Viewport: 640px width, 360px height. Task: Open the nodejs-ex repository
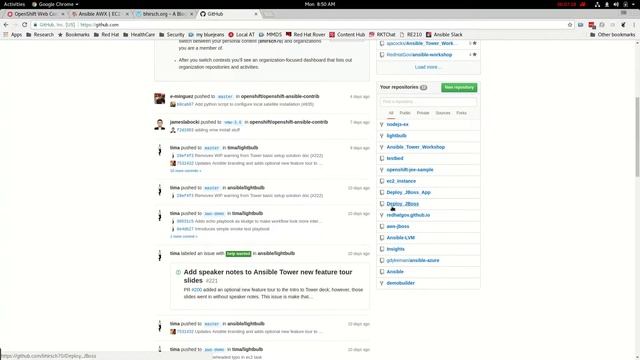[x=397, y=124]
